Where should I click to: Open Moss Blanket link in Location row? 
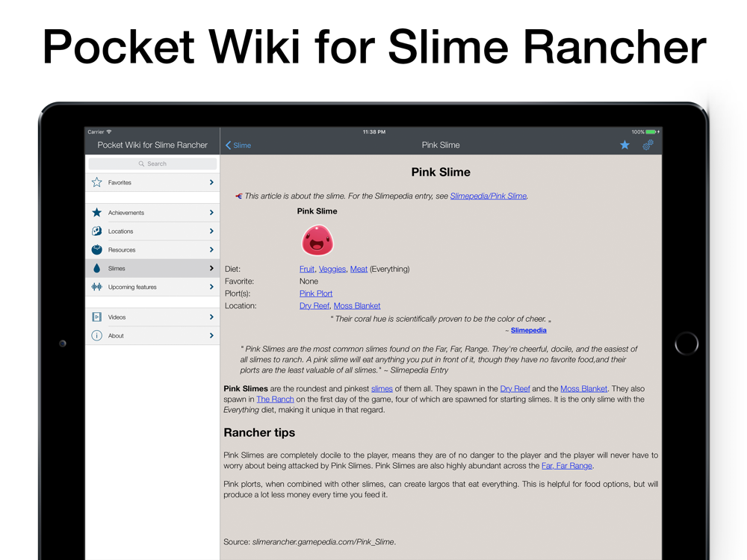pos(357,305)
